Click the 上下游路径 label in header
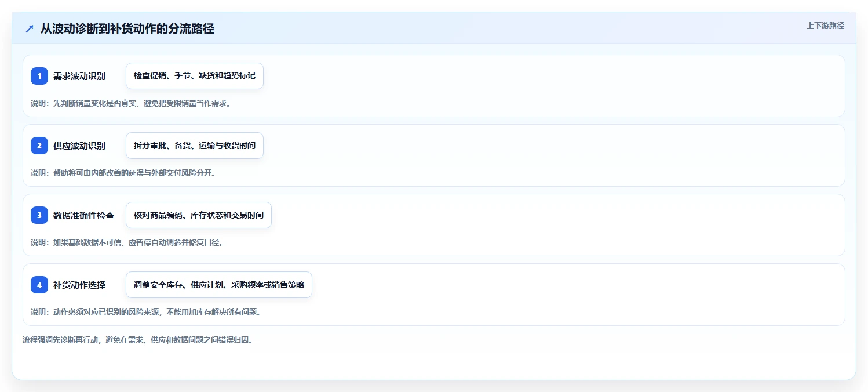Viewport: 868px width, 392px height. click(825, 26)
